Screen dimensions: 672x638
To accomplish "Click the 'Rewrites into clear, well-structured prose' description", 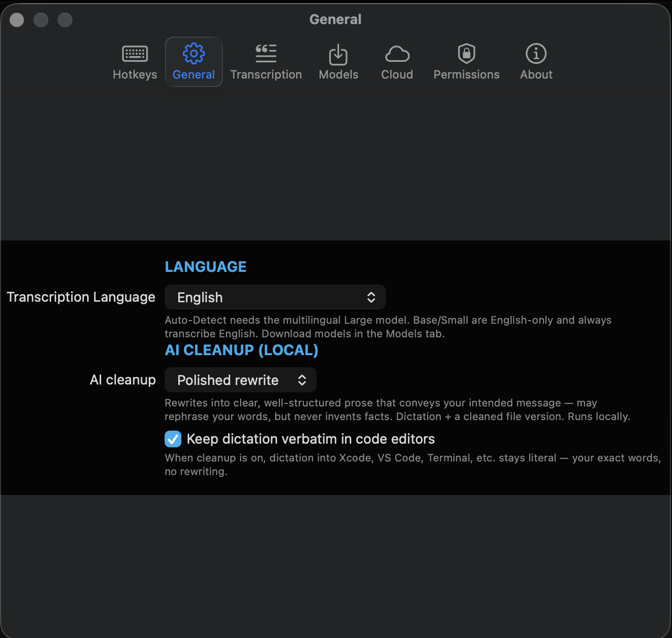I will (397, 410).
